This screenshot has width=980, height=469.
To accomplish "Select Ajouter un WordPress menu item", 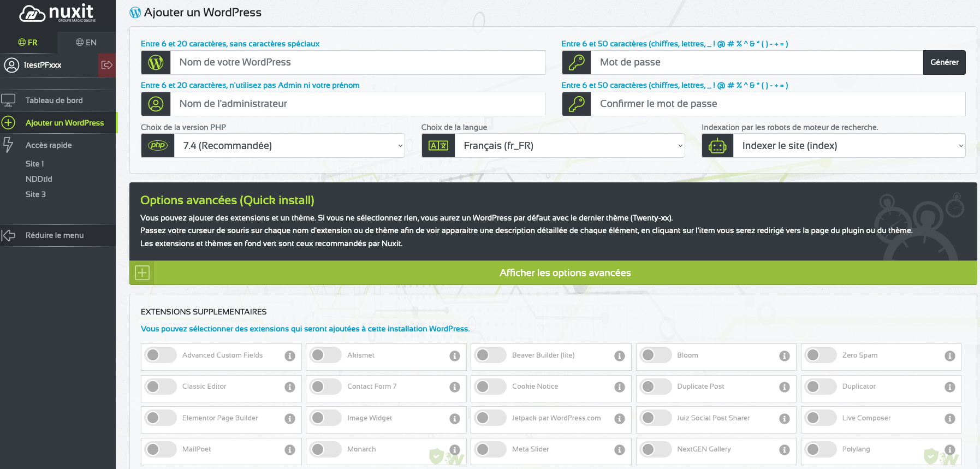I will [58, 123].
